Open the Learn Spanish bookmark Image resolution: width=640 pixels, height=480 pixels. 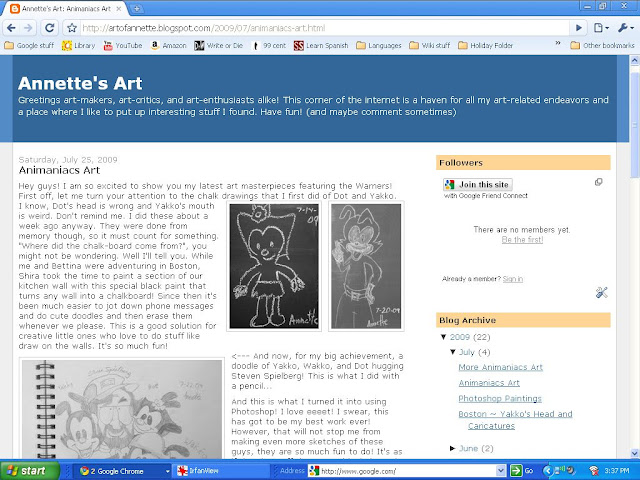[321, 45]
